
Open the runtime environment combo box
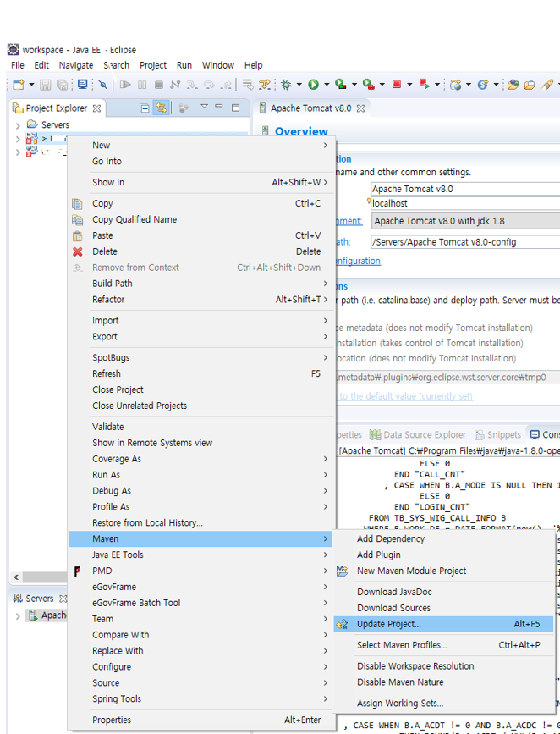tap(465, 221)
